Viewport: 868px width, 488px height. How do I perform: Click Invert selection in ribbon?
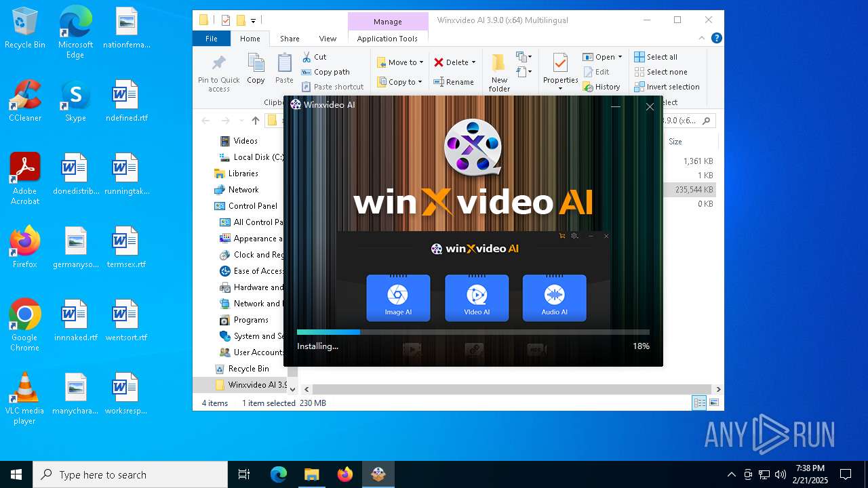tap(667, 87)
